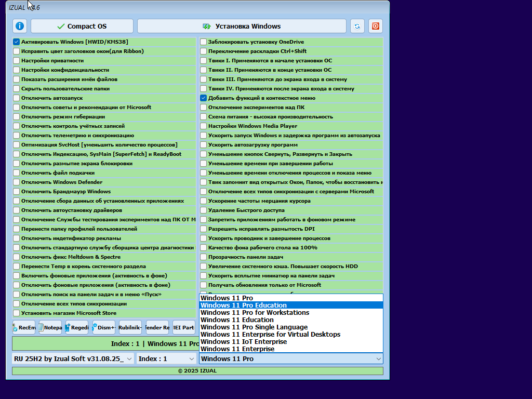Viewport: 532px width, 399px height.
Task: Check Установить магазин Microsoft Store
Action: (16, 313)
